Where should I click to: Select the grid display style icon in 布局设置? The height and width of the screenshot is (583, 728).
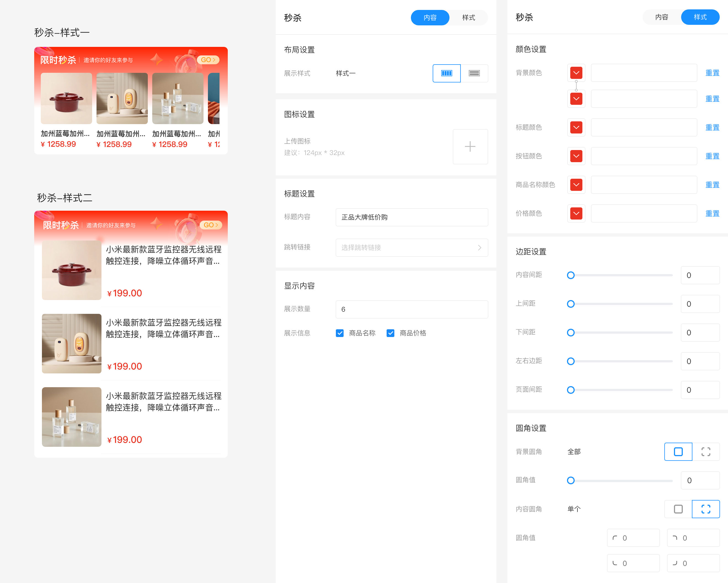coord(446,73)
